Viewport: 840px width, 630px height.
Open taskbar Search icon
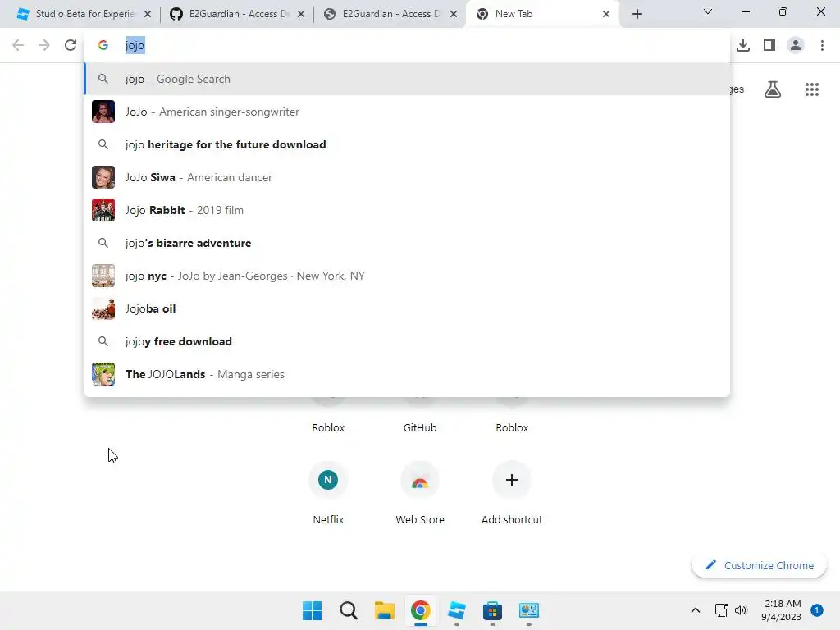click(x=348, y=610)
